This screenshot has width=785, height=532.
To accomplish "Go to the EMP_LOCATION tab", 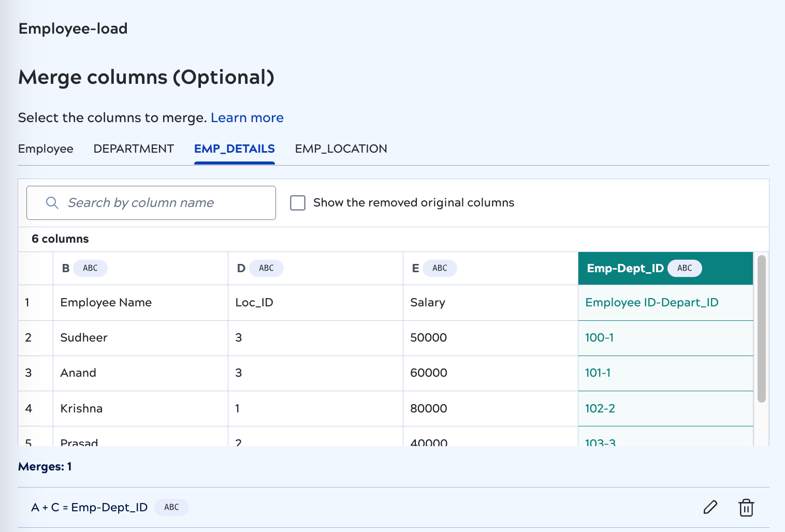I will (x=341, y=149).
